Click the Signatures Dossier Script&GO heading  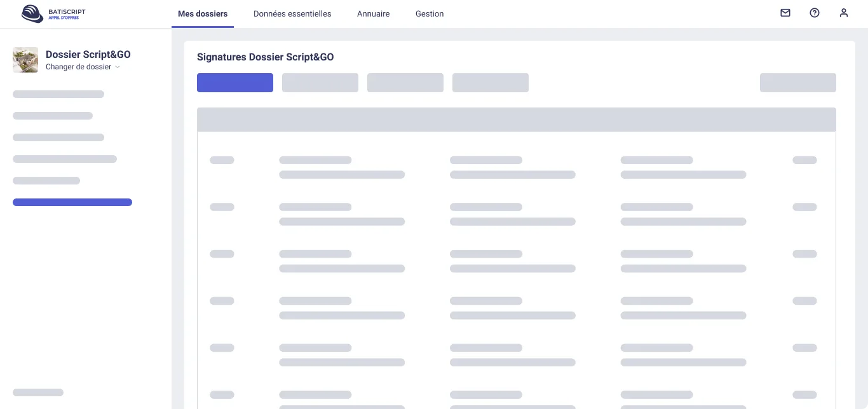[x=266, y=57]
